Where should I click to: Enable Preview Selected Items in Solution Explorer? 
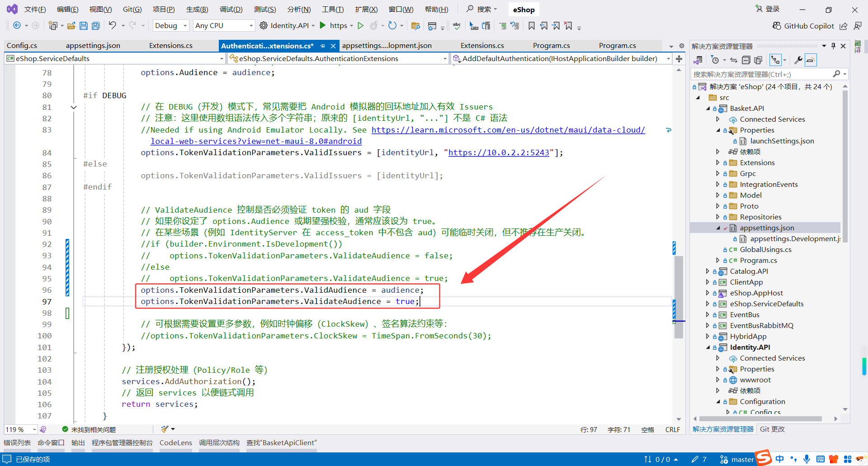click(x=759, y=60)
